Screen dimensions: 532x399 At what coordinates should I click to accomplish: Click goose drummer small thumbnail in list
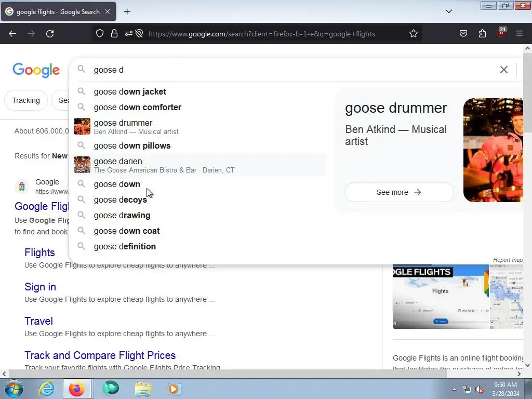coord(82,127)
